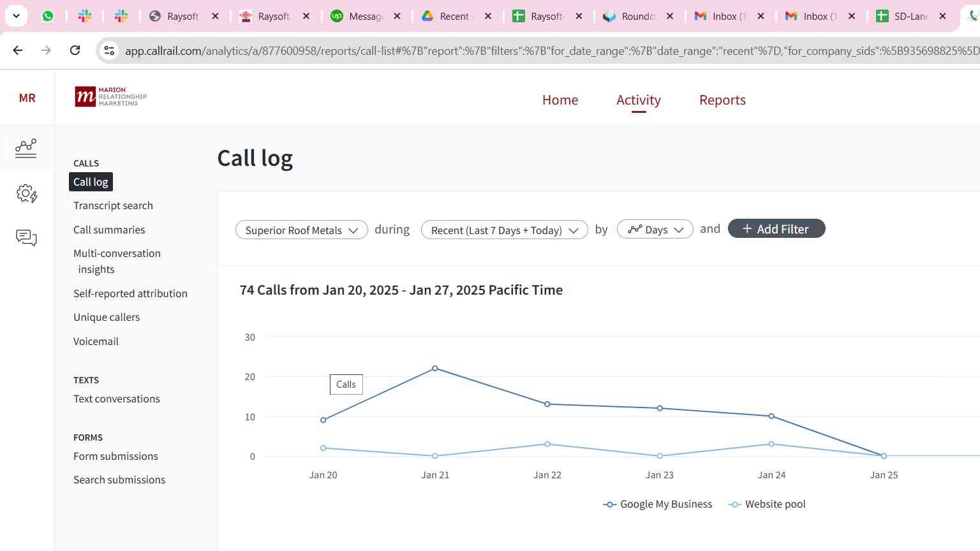Open the Activity navigation item
This screenshot has width=980, height=551.
click(x=639, y=100)
